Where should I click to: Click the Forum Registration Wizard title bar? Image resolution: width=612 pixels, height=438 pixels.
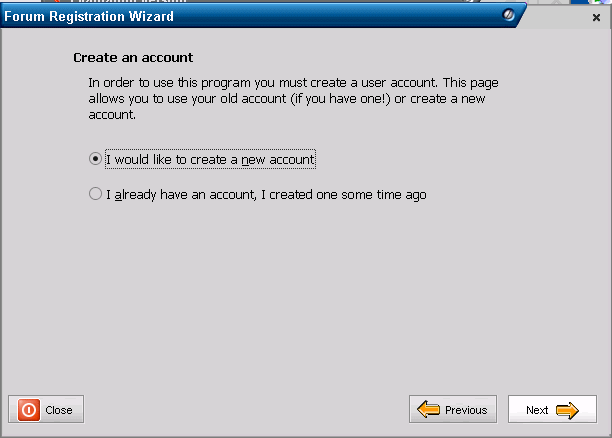click(x=258, y=16)
